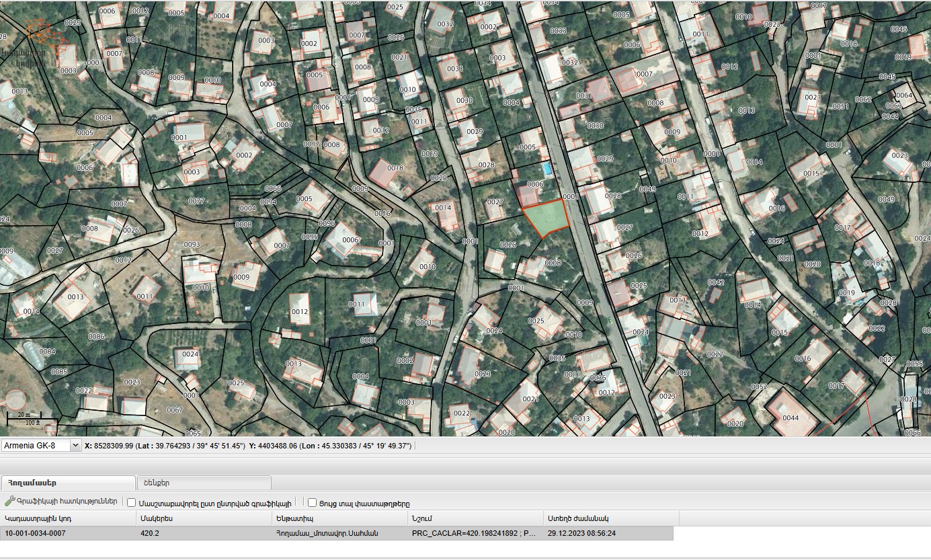Toggle the scale by selected graphic checkbox
The height and width of the screenshot is (560, 931).
(132, 503)
